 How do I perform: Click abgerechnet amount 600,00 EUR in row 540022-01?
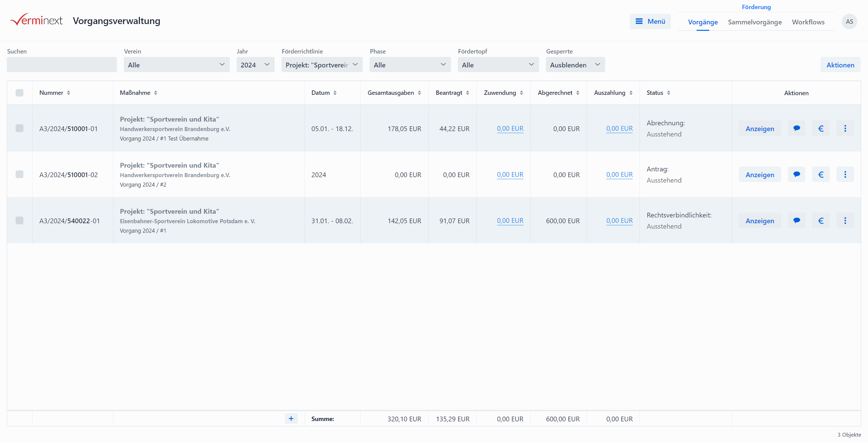pos(563,221)
